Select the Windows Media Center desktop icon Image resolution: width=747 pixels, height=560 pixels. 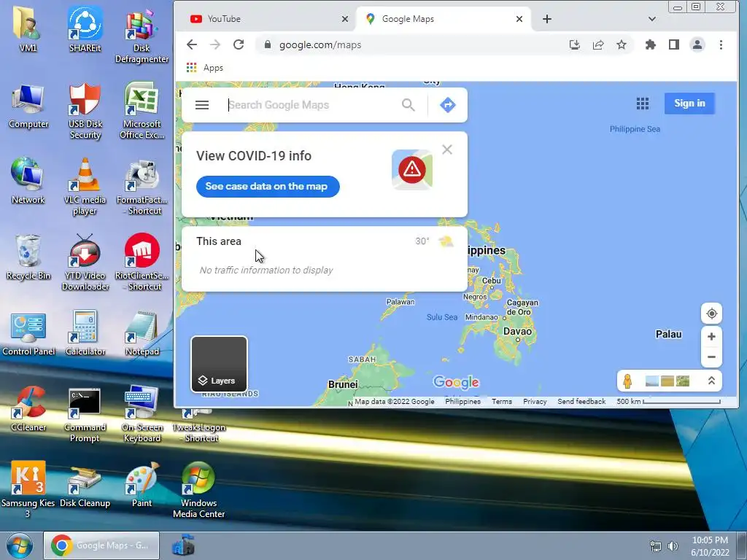tap(198, 489)
